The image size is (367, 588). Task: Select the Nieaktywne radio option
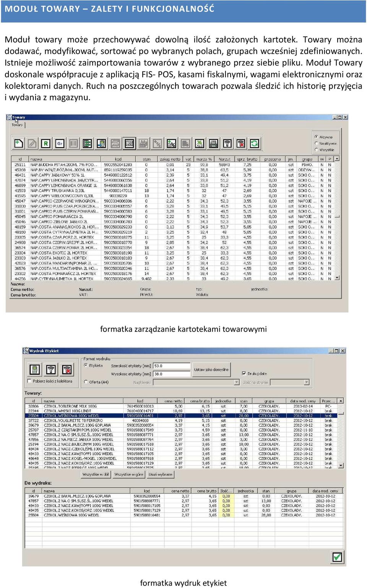325,143
